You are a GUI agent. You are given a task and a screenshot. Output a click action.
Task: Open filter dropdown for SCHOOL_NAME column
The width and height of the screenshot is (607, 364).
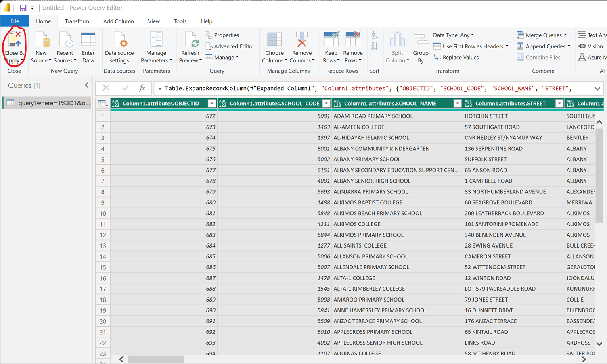[457, 104]
